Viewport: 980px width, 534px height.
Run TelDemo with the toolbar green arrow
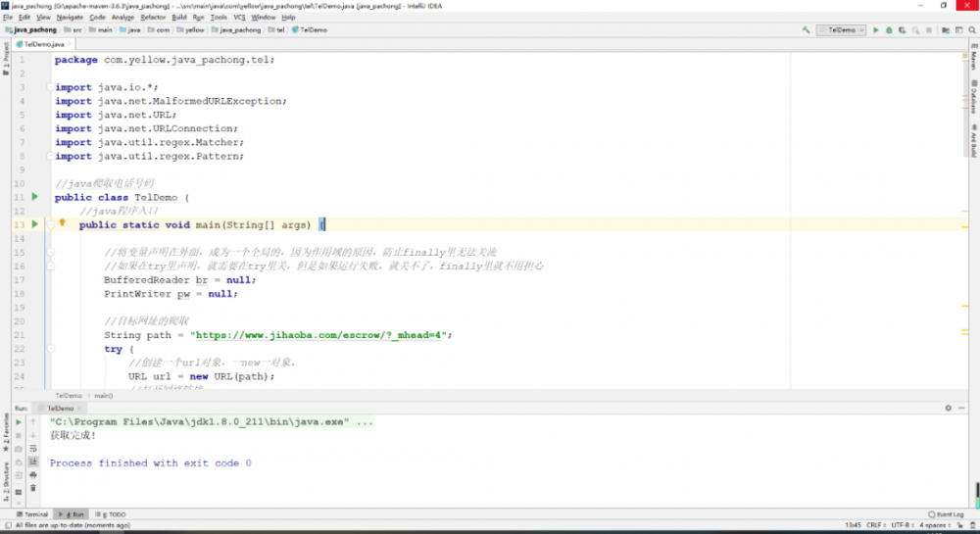(x=875, y=30)
